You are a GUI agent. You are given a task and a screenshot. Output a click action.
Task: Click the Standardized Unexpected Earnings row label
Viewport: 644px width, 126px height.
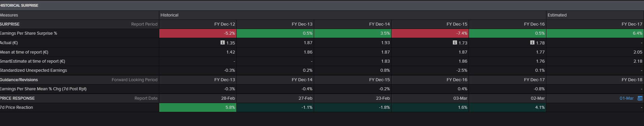pos(33,70)
